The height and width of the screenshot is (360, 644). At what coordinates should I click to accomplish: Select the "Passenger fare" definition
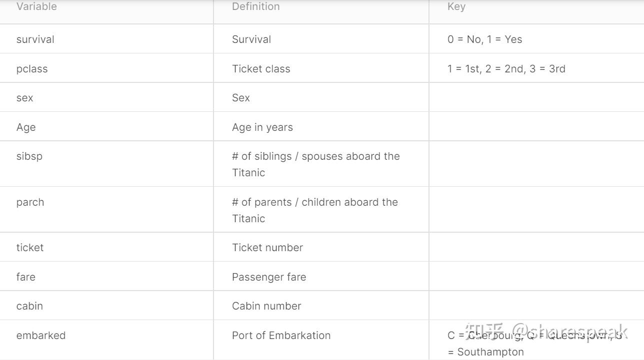pos(268,277)
